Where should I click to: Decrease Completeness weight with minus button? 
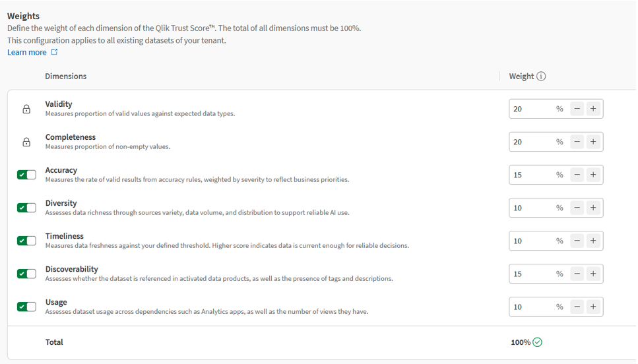577,142
